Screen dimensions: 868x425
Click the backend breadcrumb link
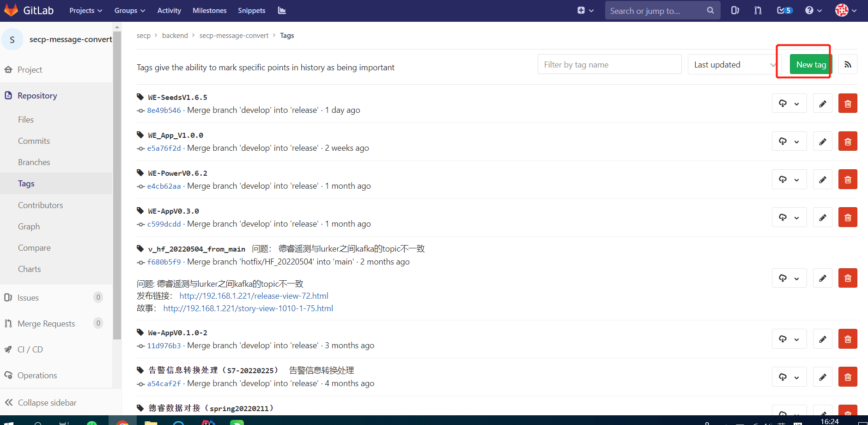click(x=175, y=36)
